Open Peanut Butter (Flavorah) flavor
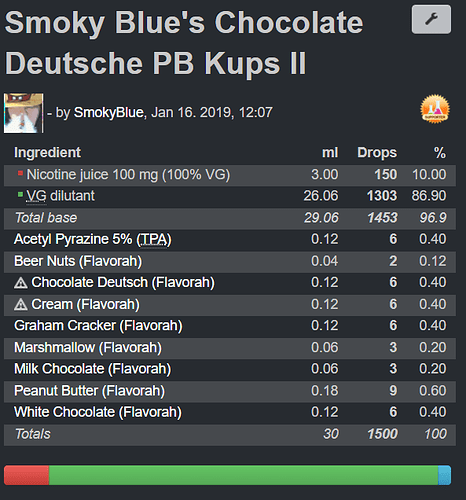This screenshot has width=466, height=500. click(x=89, y=391)
